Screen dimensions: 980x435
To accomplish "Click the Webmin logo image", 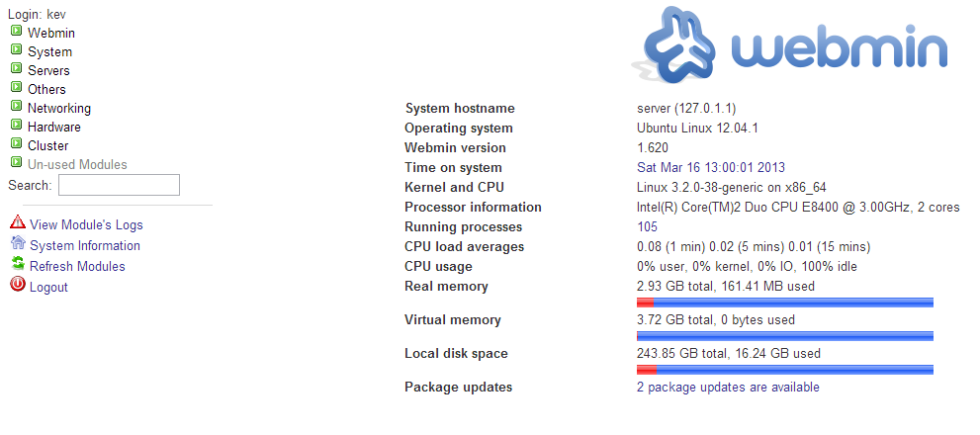I will 790,49.
